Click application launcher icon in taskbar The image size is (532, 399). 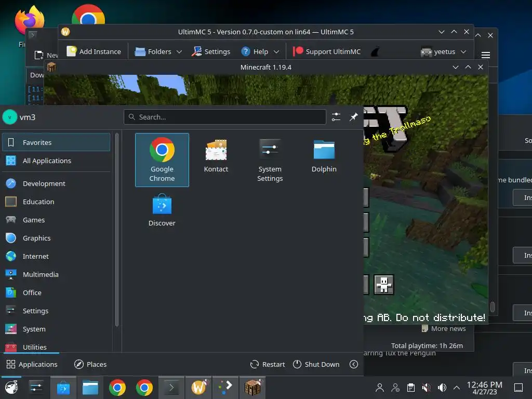point(11,388)
